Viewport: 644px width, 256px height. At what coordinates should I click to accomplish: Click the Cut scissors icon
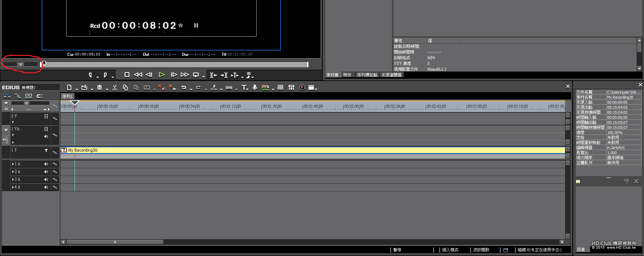pyautogui.click(x=115, y=87)
